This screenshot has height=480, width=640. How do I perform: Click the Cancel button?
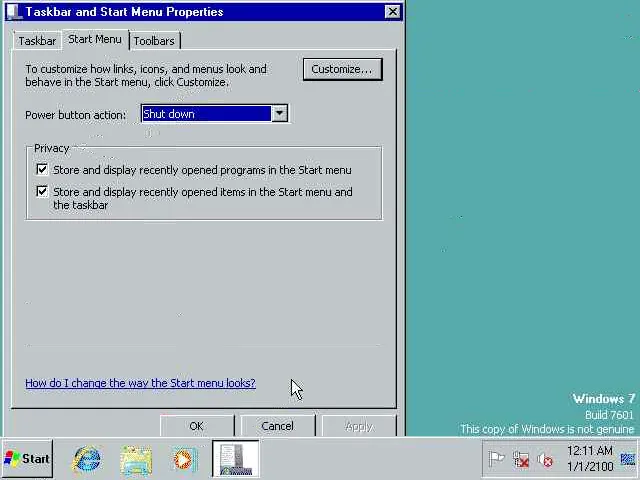(278, 426)
